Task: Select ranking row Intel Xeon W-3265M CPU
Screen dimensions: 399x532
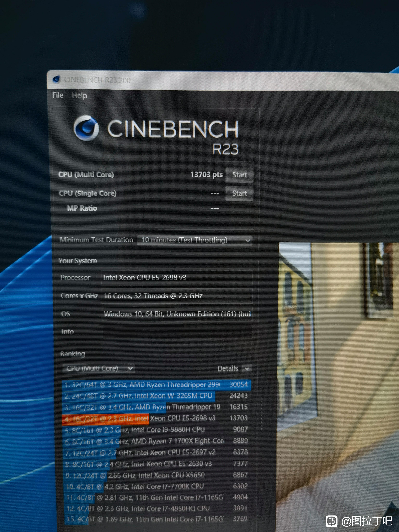Action: pyautogui.click(x=156, y=396)
